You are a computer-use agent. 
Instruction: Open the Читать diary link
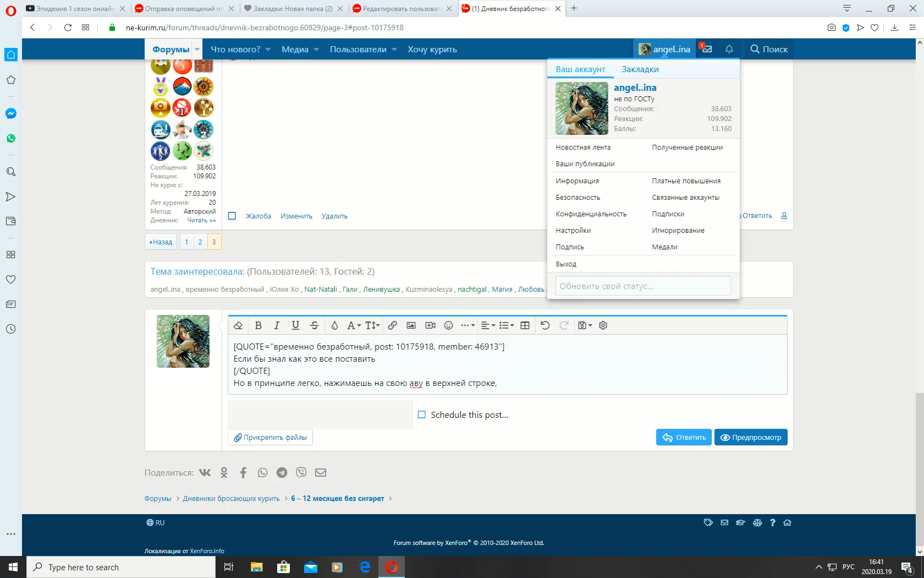(201, 220)
